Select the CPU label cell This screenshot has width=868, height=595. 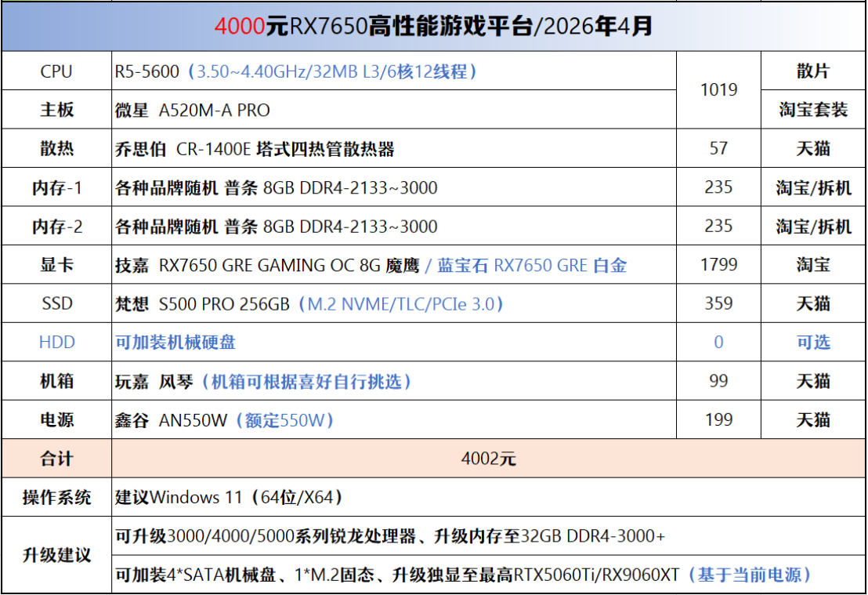pos(56,71)
